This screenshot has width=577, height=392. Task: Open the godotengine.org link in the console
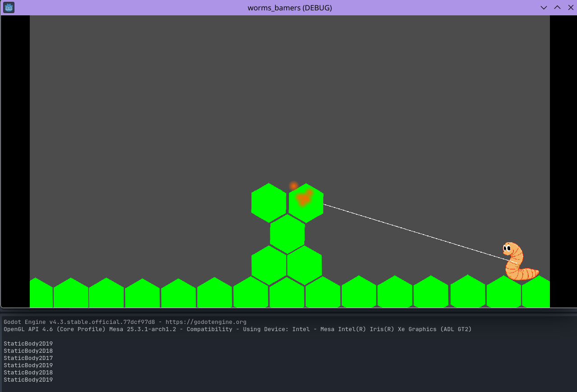click(x=206, y=322)
